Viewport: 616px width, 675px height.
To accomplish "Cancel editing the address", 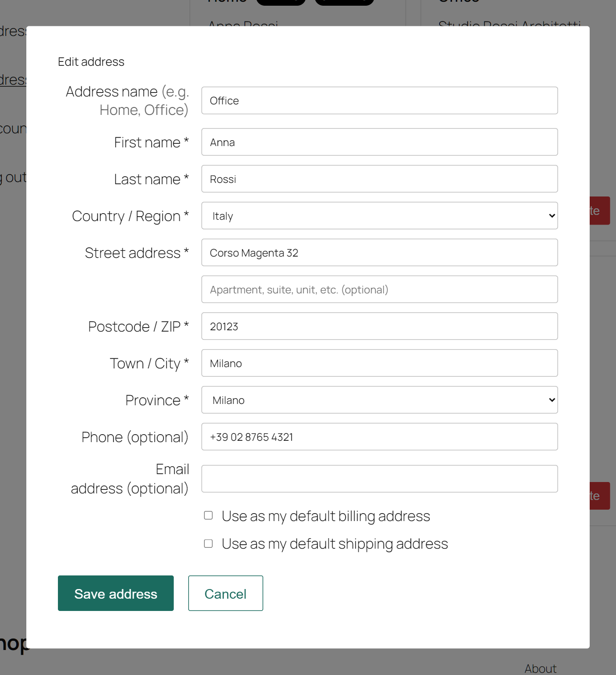I will [x=226, y=593].
